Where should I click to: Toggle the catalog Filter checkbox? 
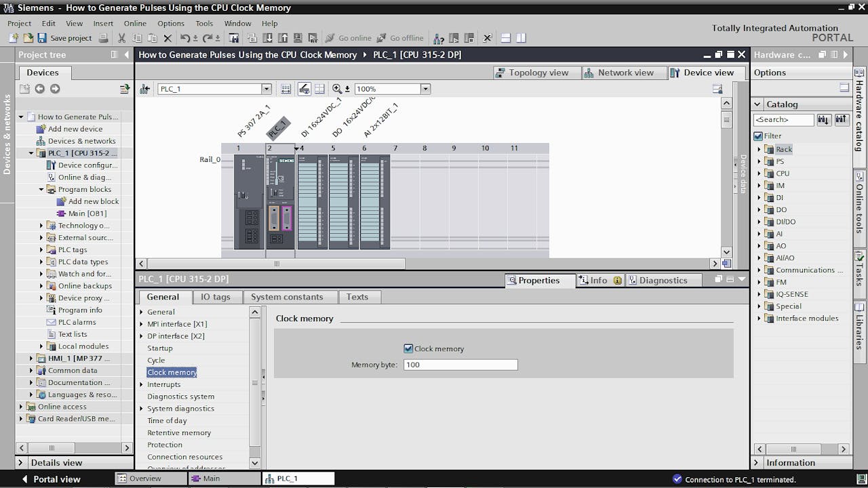[759, 136]
